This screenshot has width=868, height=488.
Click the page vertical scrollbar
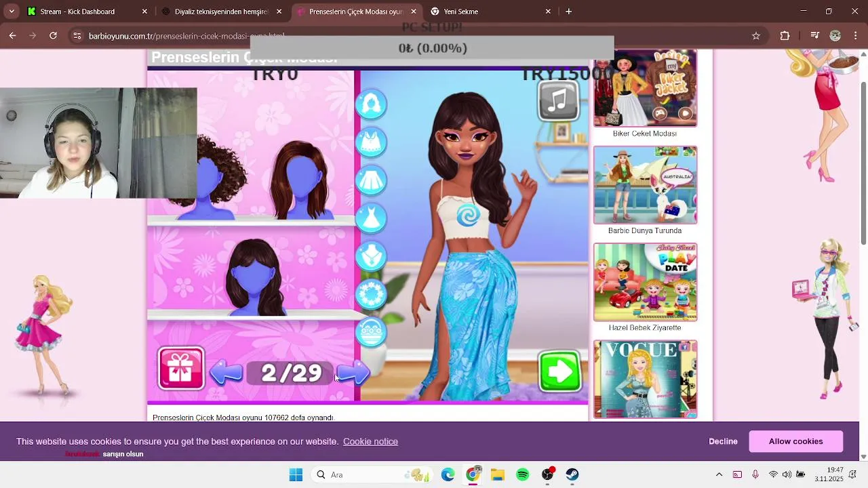point(863,163)
